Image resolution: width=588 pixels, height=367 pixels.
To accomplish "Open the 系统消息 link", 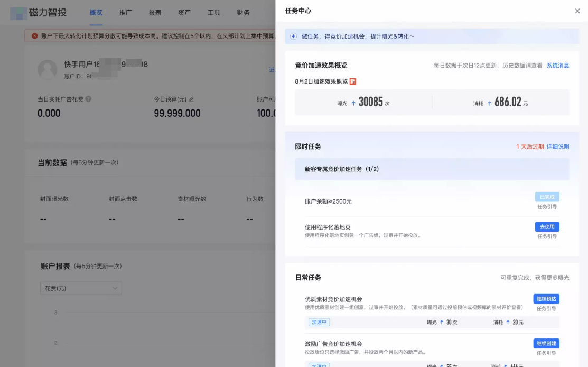I will (559, 65).
